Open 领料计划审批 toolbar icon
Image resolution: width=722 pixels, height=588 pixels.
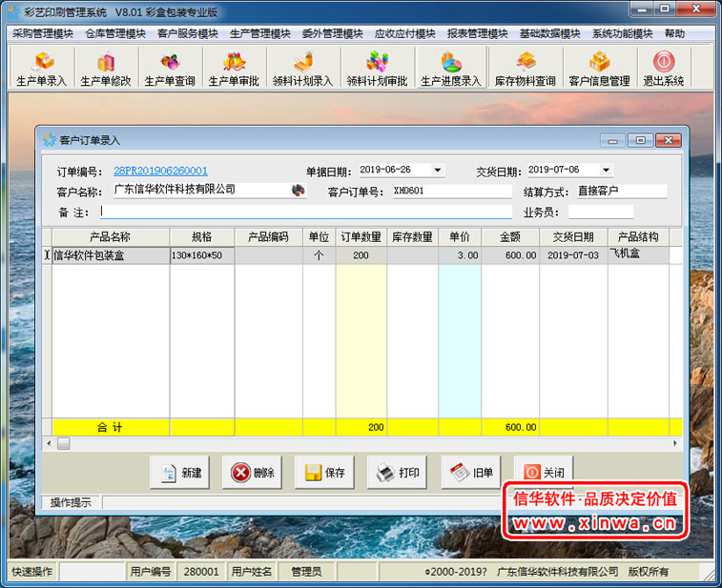(377, 68)
